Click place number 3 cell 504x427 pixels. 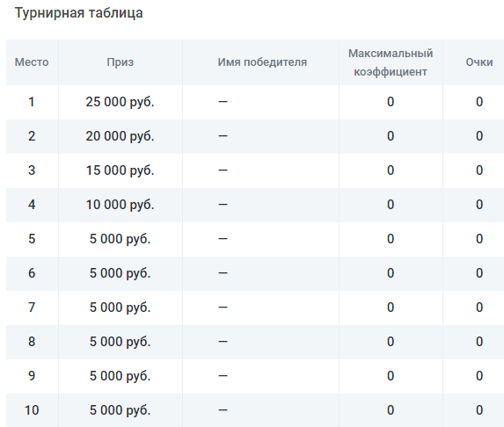tap(32, 170)
